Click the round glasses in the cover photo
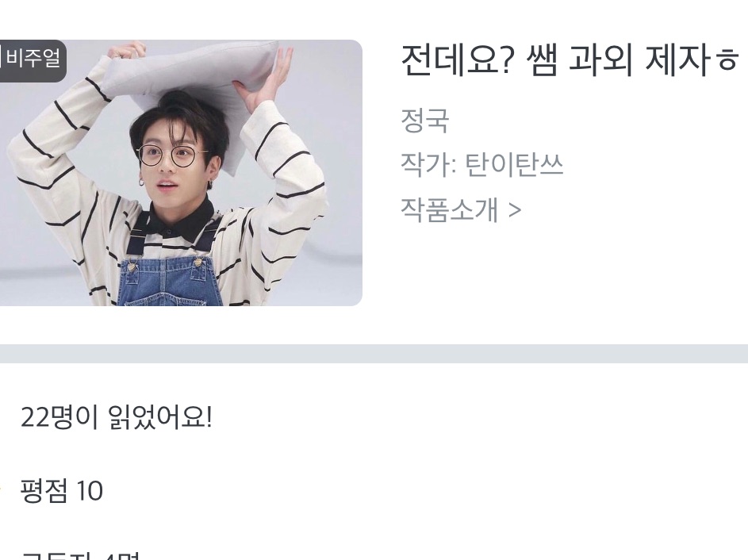The image size is (748, 560). [172, 155]
